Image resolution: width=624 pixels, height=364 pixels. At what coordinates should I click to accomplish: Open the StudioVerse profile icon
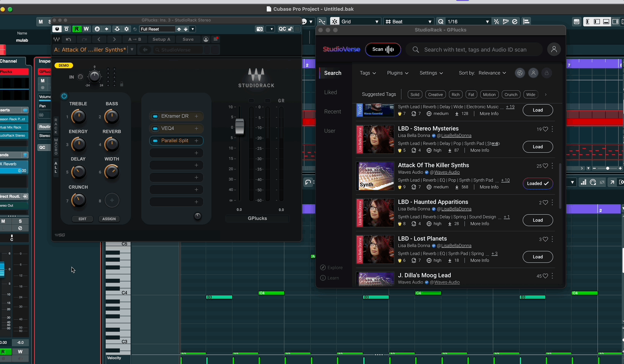pyautogui.click(x=554, y=49)
